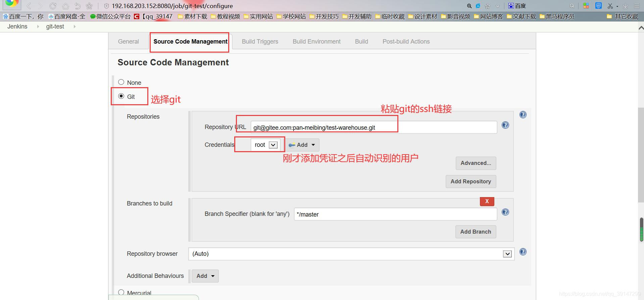Expand the credentials Add dropdown button
The height and width of the screenshot is (300, 644).
click(x=302, y=145)
